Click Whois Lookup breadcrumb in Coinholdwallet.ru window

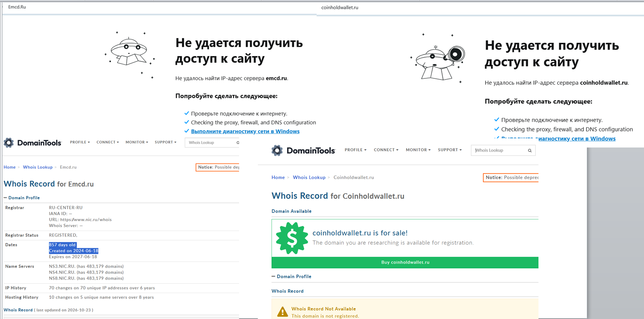point(309,177)
